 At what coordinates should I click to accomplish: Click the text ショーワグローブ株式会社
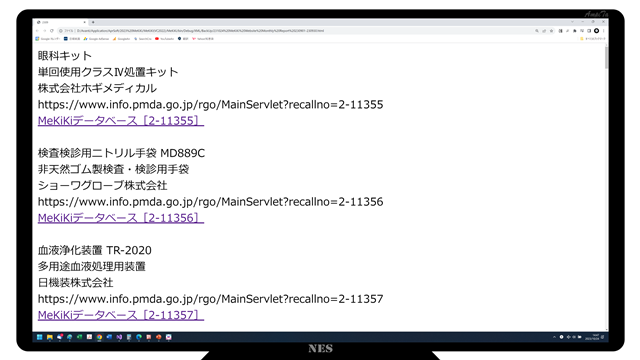102,185
